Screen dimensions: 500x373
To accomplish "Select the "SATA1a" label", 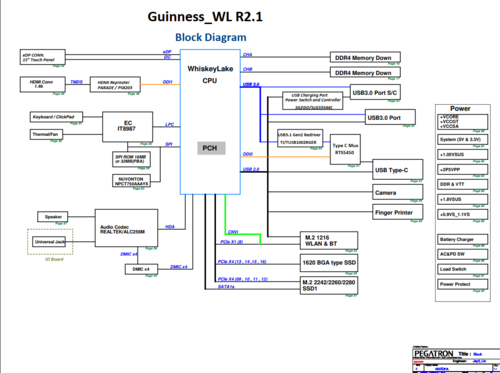I will (226, 287).
